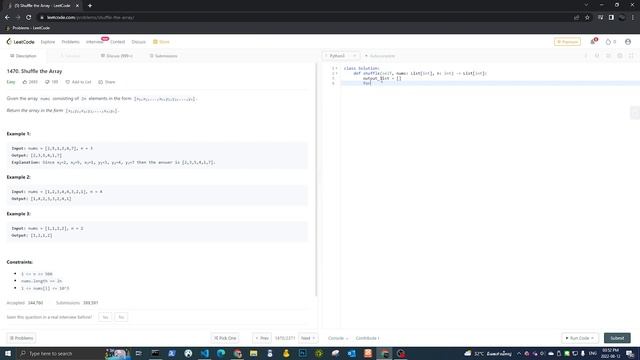Open the editor settings icon
The width and height of the screenshot is (640, 360).
pos(620,56)
